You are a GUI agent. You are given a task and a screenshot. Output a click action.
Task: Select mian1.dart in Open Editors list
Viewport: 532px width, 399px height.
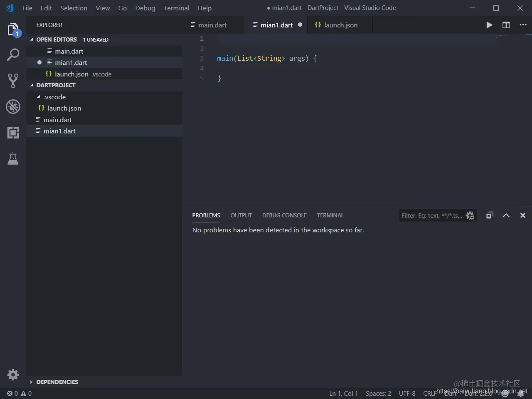click(104, 62)
